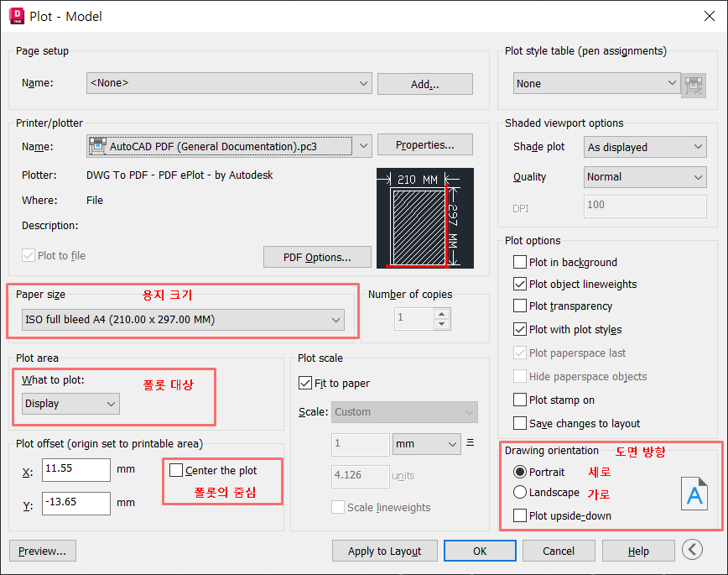Image resolution: width=728 pixels, height=575 pixels.
Task: Select Portrait orientation
Action: tap(520, 473)
